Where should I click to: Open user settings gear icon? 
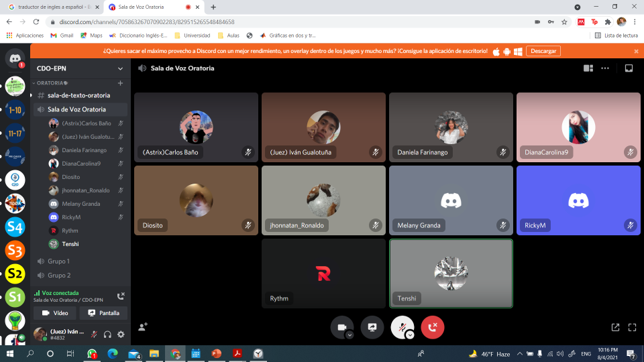pyautogui.click(x=121, y=335)
